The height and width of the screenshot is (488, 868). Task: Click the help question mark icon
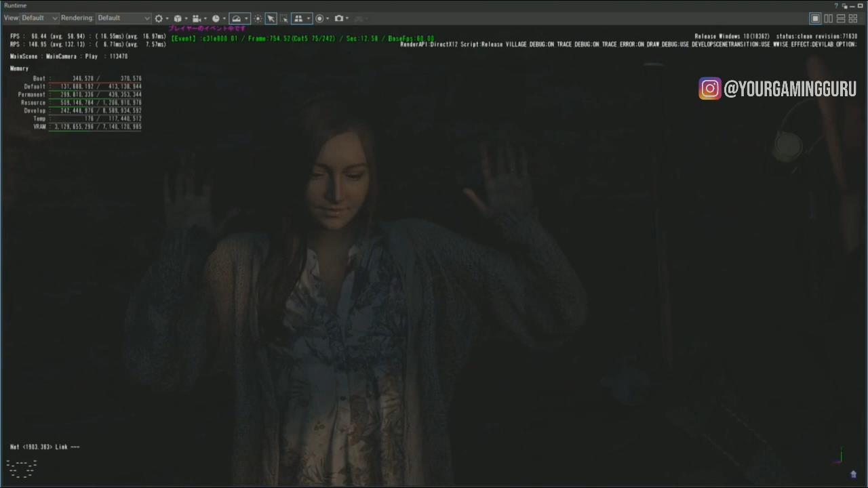(836, 5)
